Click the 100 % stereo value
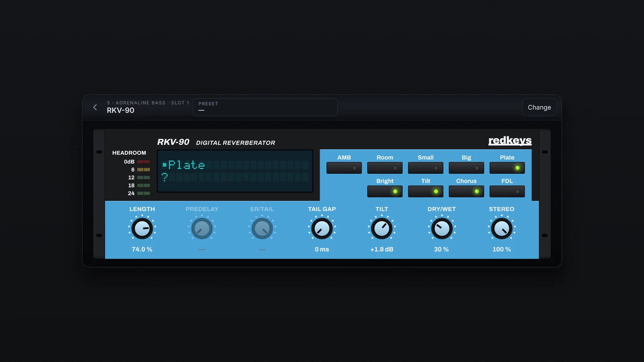Image resolution: width=644 pixels, height=362 pixels. point(502,249)
